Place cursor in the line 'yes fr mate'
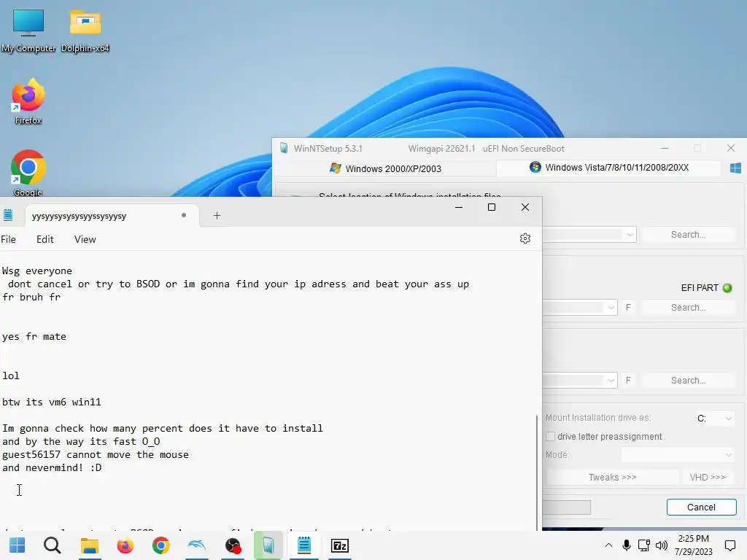 pyautogui.click(x=34, y=337)
